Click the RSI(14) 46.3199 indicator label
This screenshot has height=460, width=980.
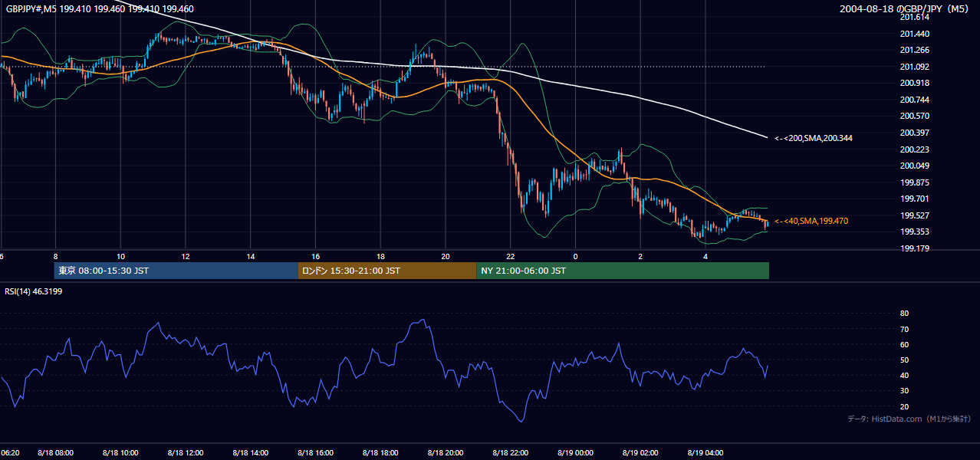(x=34, y=291)
